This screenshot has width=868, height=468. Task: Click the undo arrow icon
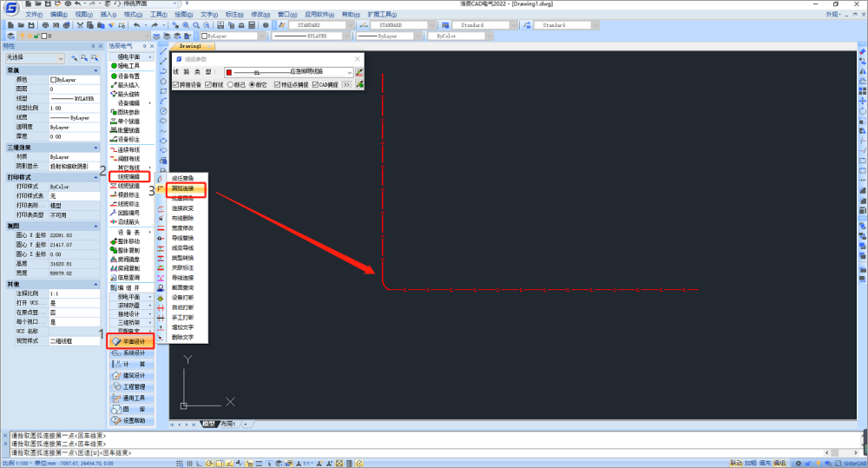click(136, 26)
